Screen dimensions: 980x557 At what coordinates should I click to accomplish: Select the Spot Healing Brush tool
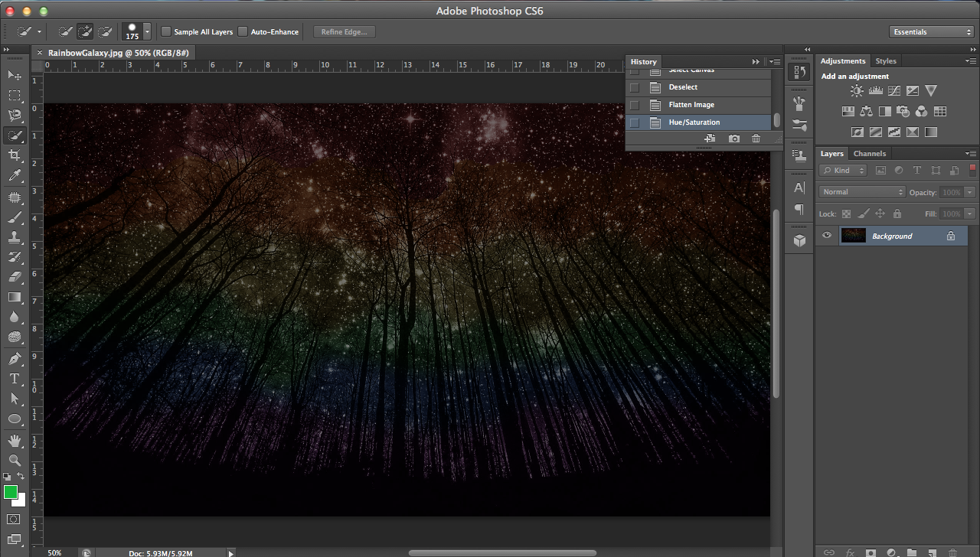click(15, 198)
